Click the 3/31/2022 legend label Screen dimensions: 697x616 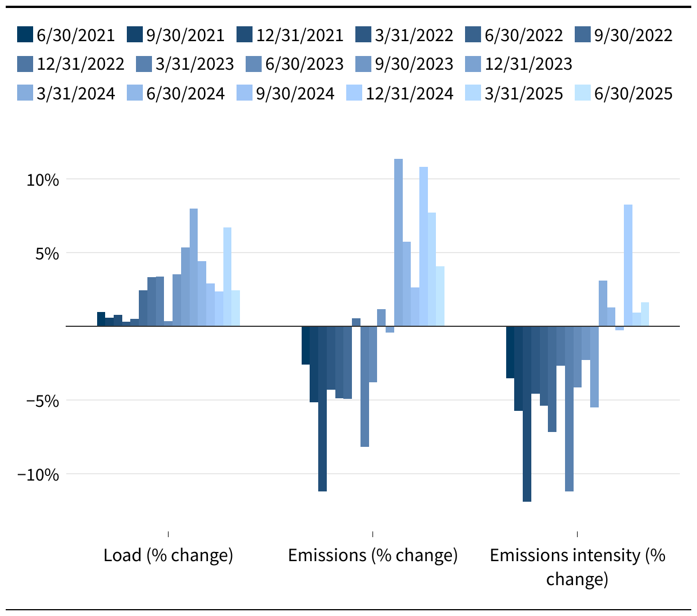pyautogui.click(x=414, y=35)
